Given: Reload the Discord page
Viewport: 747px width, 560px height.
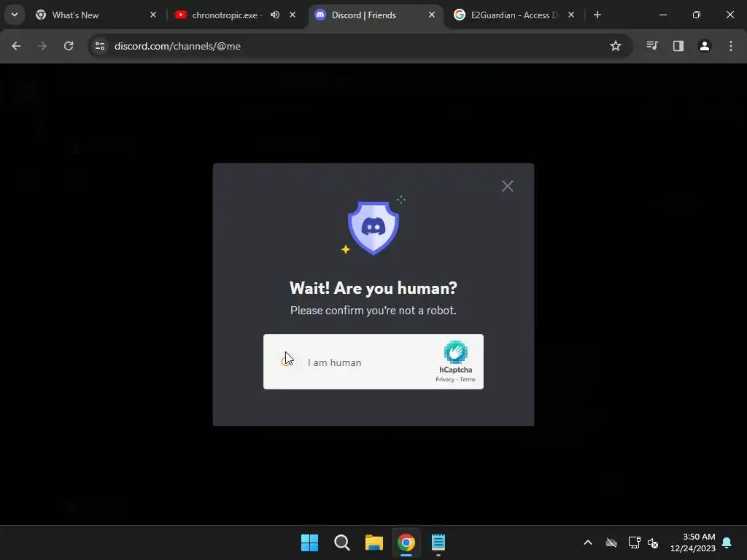Looking at the screenshot, I should coord(69,46).
